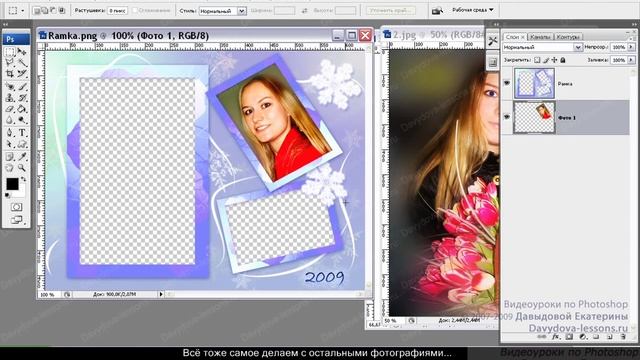The height and width of the screenshot is (360, 640).
Task: Switch to the Контуры tab
Action: coord(568,37)
